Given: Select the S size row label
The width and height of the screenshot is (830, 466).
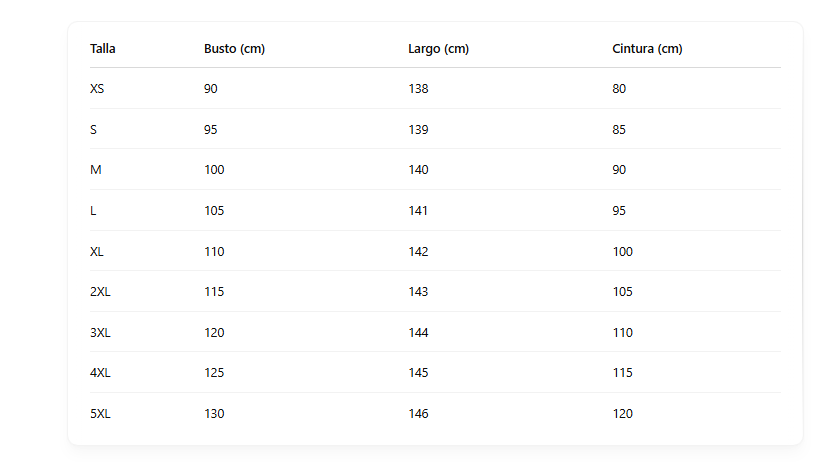Looking at the screenshot, I should 93,129.
